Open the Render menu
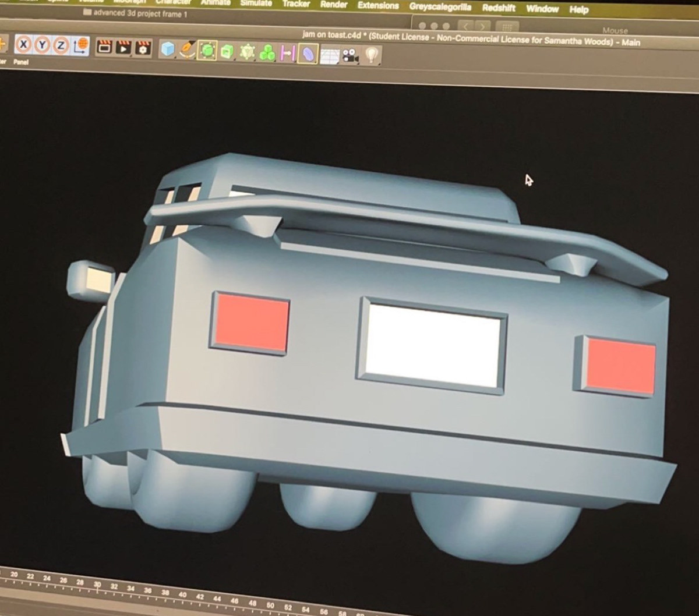This screenshot has height=616, width=699. (x=334, y=5)
